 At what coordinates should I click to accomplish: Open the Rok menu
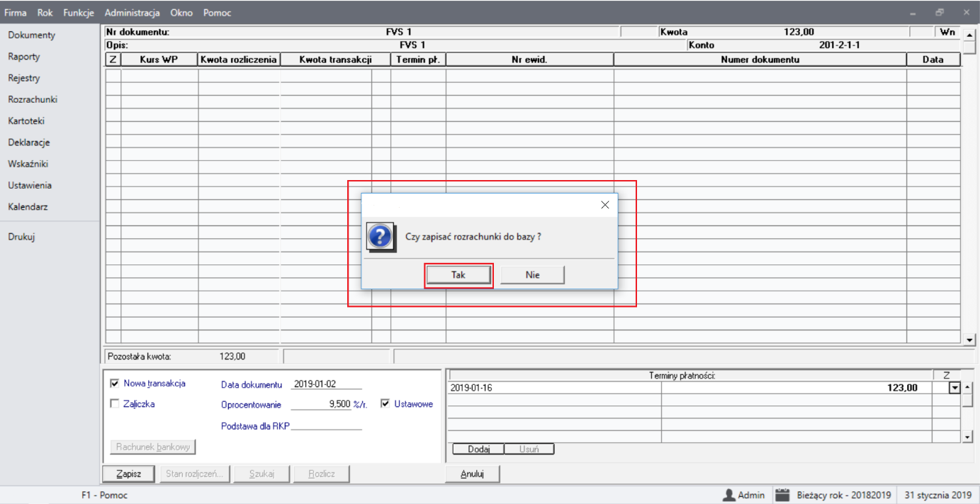(x=45, y=13)
